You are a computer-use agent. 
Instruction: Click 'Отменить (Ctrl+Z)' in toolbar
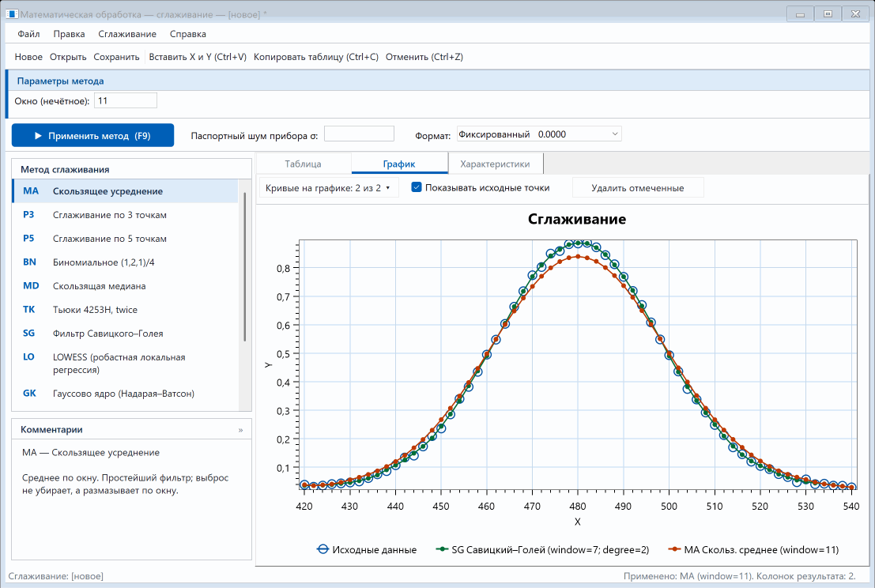424,57
